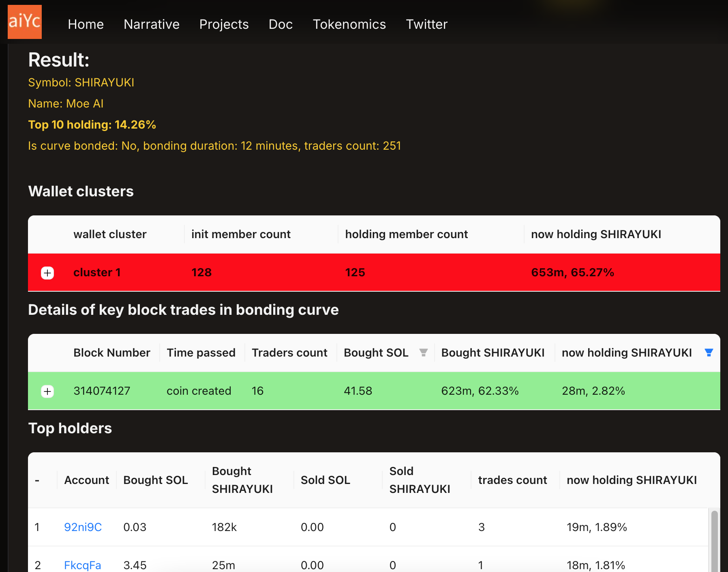Navigate to Projects
The width and height of the screenshot is (728, 572).
point(224,24)
